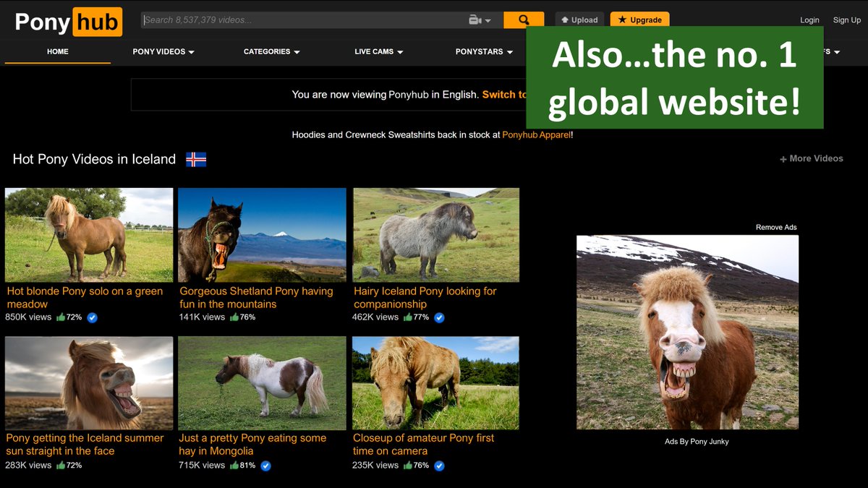Switch to the HOME tab
Screen dimensions: 868x488
57,51
